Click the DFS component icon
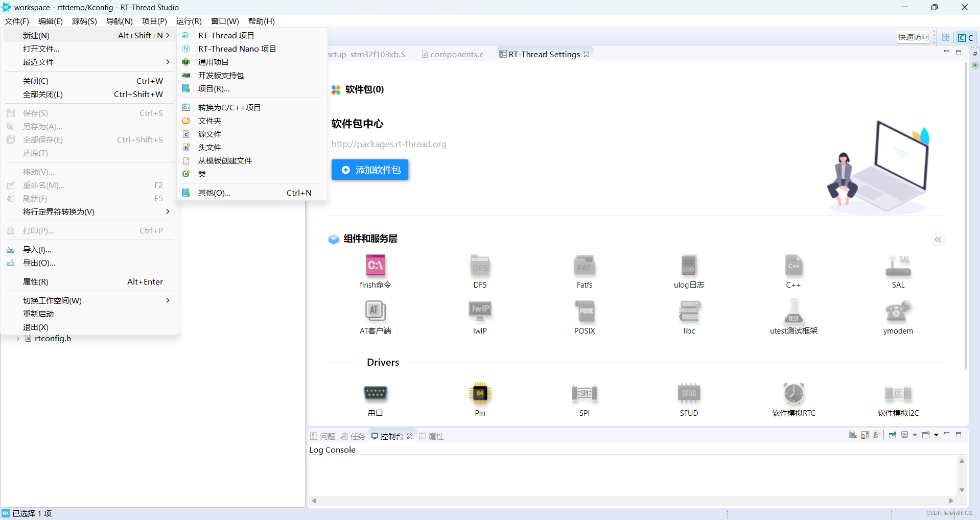The height and width of the screenshot is (520, 980). tap(480, 266)
